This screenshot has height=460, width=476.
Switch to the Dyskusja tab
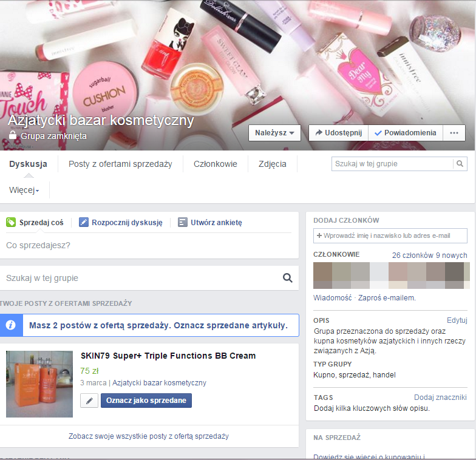pyautogui.click(x=28, y=164)
